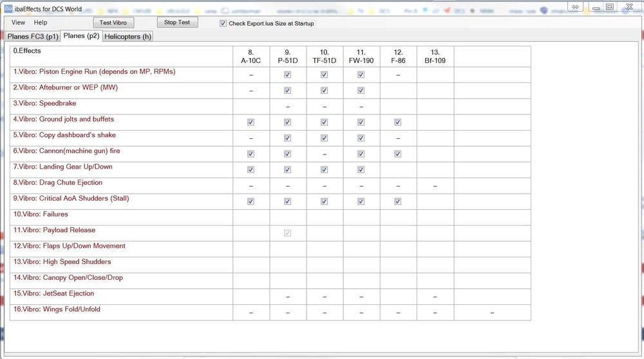
Task: Select the 16.Vibro: Wings Fold/Unfold label
Action: [x=57, y=309]
